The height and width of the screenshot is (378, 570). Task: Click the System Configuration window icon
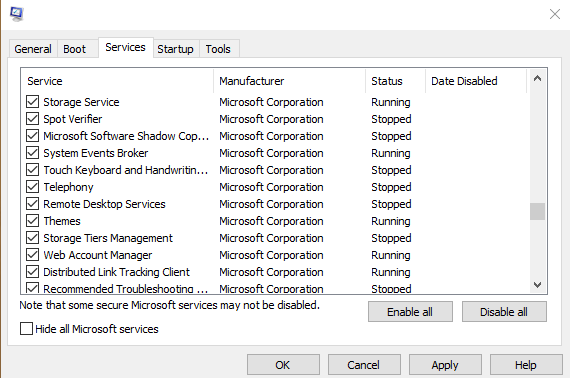coord(17,14)
